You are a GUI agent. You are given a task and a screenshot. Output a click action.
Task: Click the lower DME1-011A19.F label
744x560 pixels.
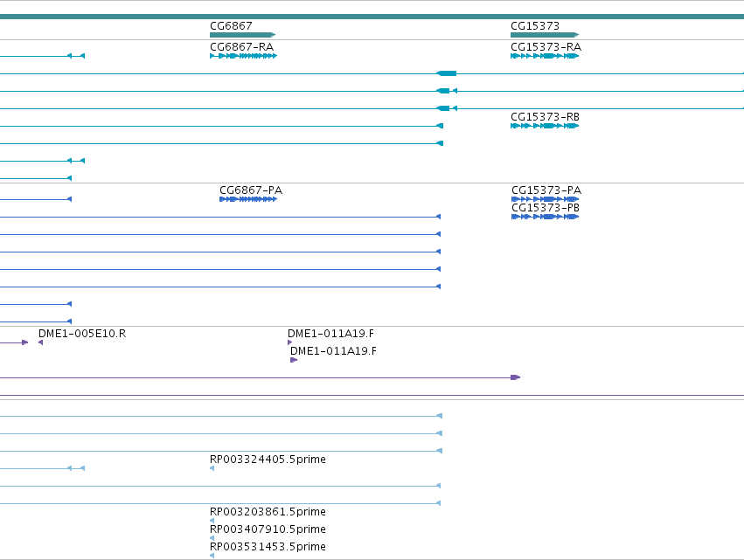pyautogui.click(x=333, y=351)
